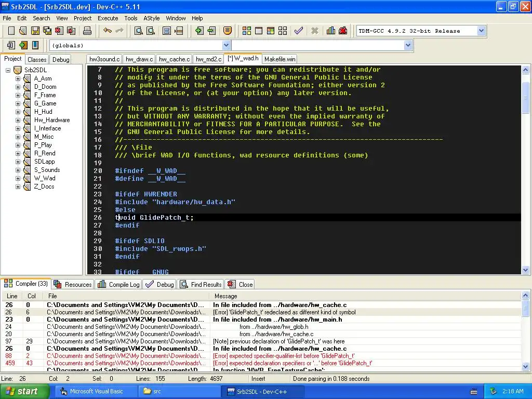Click the Stop execution X icon
Image resolution: width=532 pixels, height=399 pixels.
pyautogui.click(x=314, y=31)
